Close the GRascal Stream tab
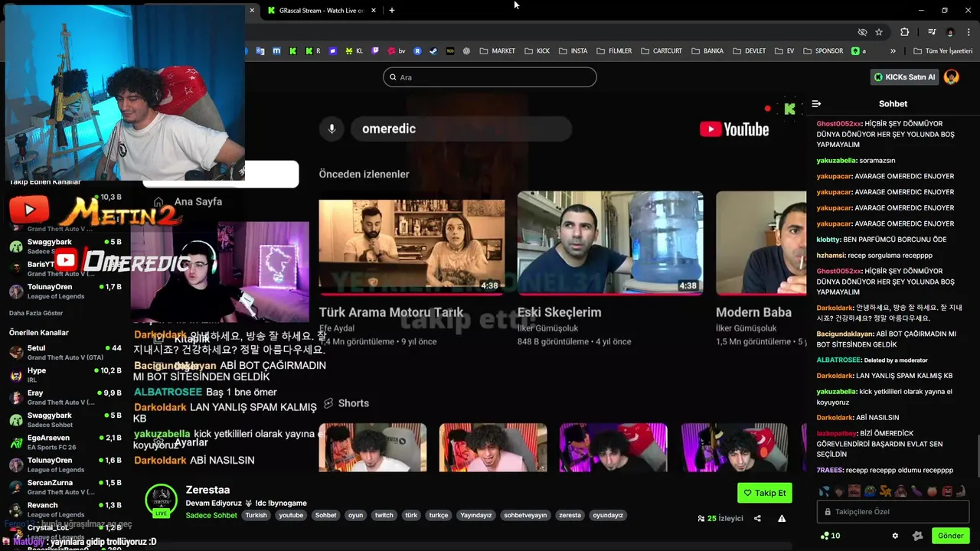Viewport: 980px width, 551px height. (x=374, y=10)
